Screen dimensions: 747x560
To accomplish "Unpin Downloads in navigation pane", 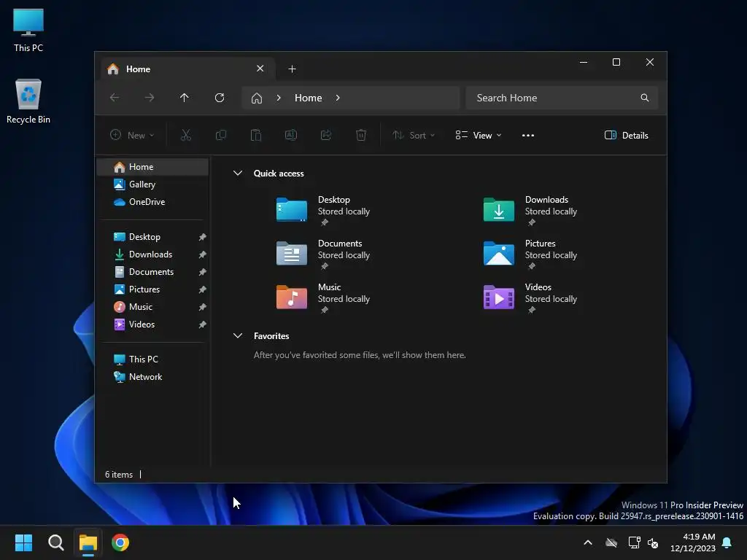I will 203,254.
